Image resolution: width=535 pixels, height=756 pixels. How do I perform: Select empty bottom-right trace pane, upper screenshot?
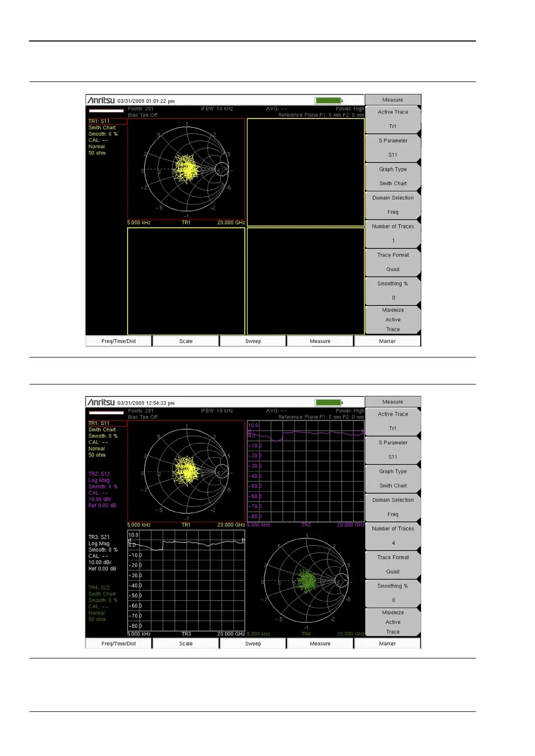[x=306, y=281]
